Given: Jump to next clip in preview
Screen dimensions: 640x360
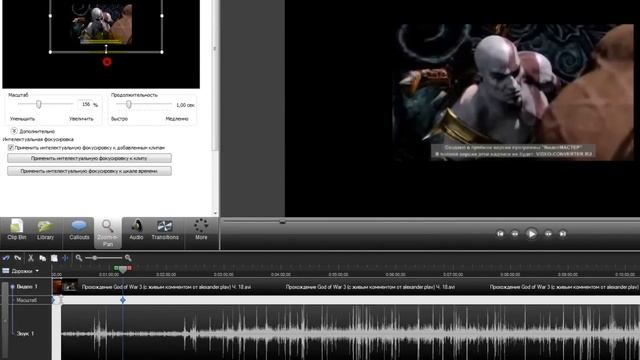Looking at the screenshot, I should point(563,234).
